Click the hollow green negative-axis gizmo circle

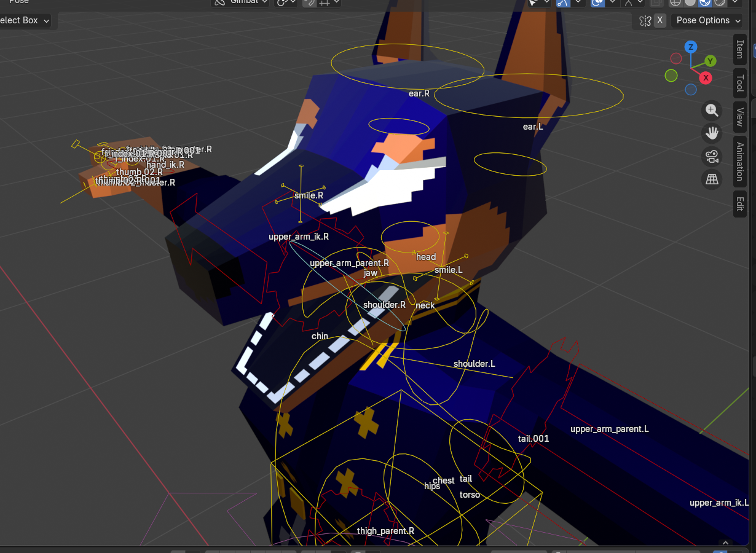pos(671,76)
